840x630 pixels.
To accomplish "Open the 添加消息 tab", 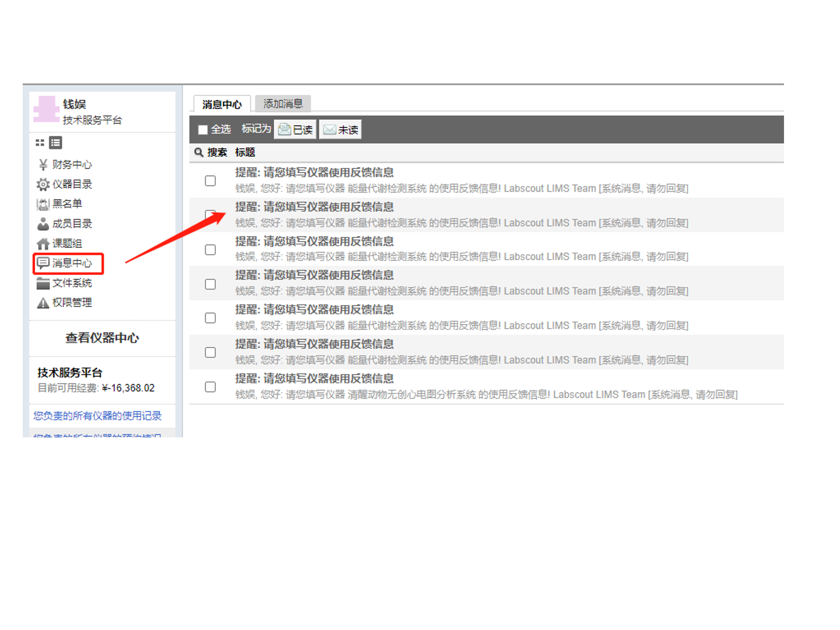I will pos(283,104).
